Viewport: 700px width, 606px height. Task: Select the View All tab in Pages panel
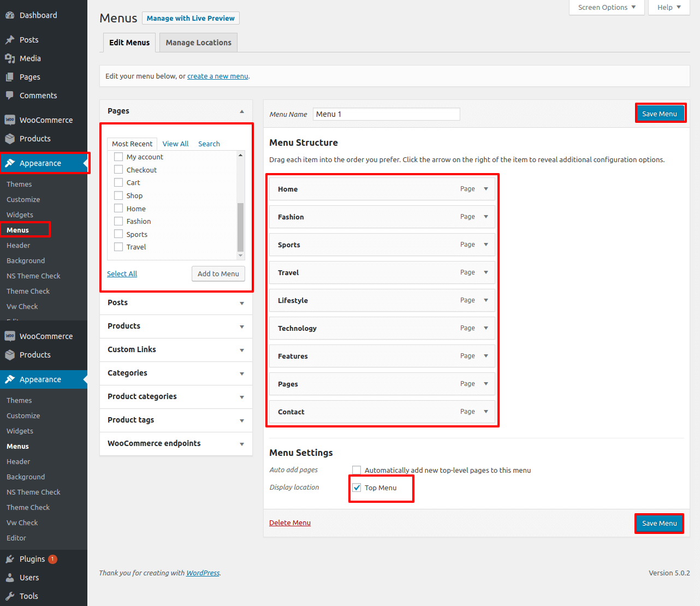(x=175, y=143)
